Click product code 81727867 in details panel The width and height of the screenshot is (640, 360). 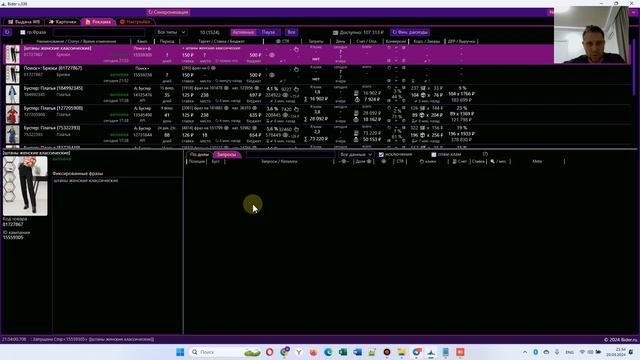tap(13, 224)
